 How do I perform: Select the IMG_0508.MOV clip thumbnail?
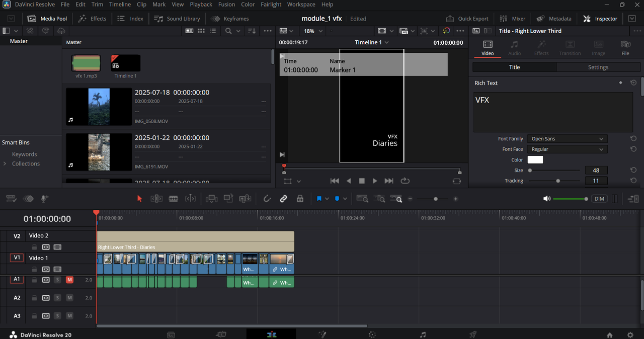[99, 107]
